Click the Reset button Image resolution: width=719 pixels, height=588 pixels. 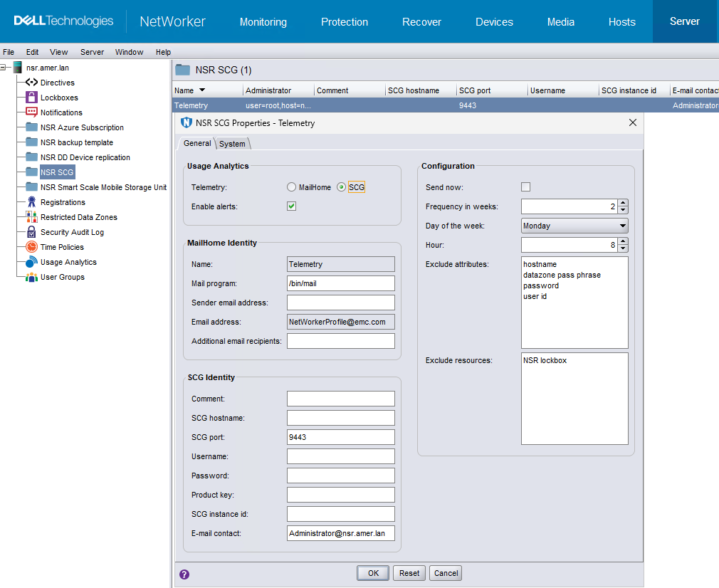click(x=409, y=573)
